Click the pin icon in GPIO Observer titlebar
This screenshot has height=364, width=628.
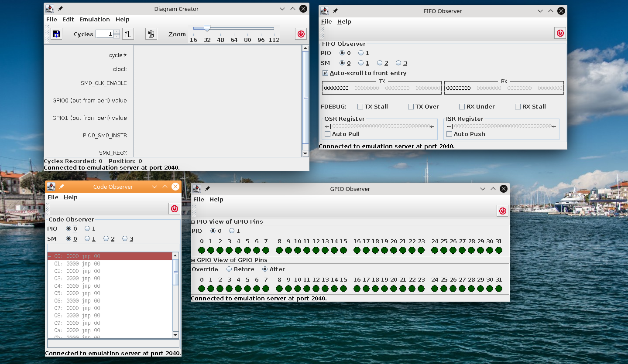point(207,189)
